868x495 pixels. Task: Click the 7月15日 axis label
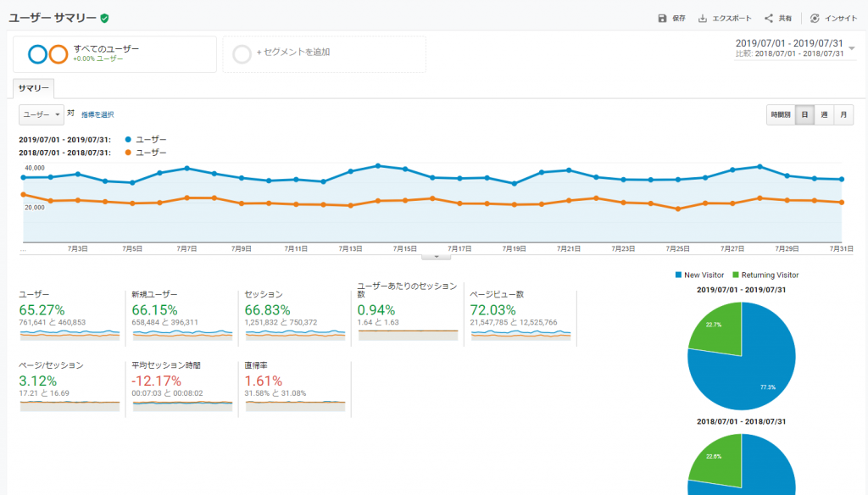pos(404,248)
